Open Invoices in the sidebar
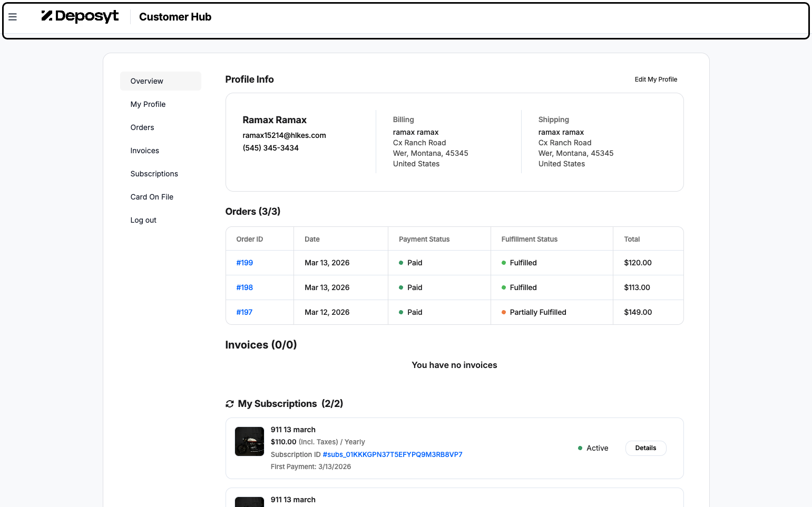This screenshot has height=507, width=812. pos(161,151)
